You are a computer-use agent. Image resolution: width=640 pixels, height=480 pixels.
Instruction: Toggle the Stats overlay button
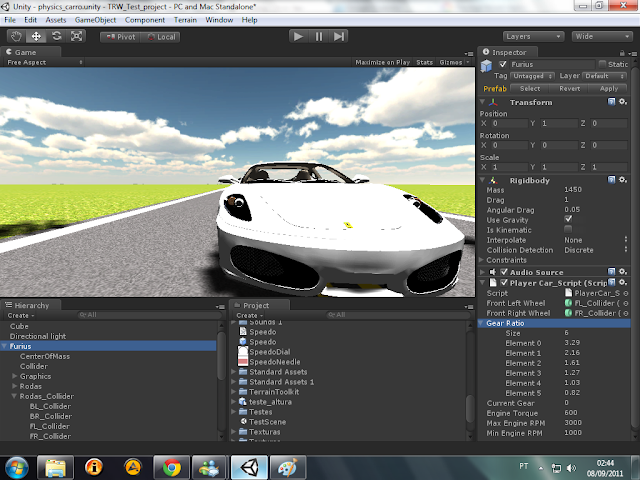click(x=424, y=62)
